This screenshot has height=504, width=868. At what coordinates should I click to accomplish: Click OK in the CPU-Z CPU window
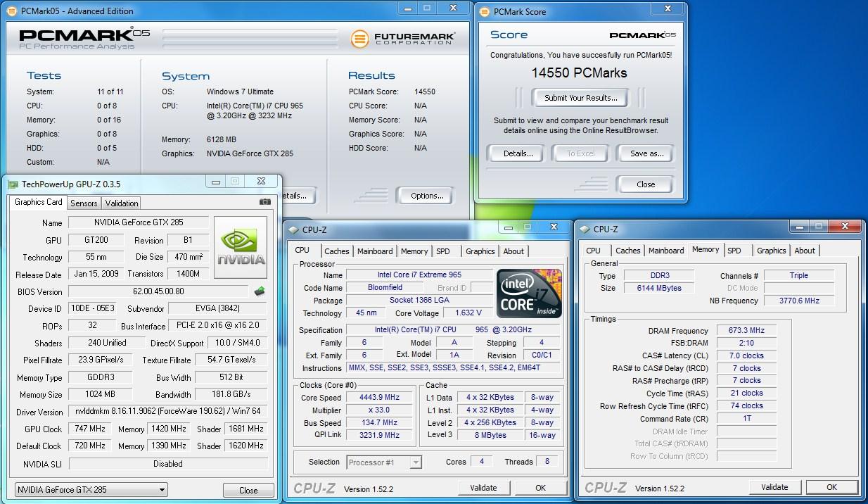pos(540,487)
